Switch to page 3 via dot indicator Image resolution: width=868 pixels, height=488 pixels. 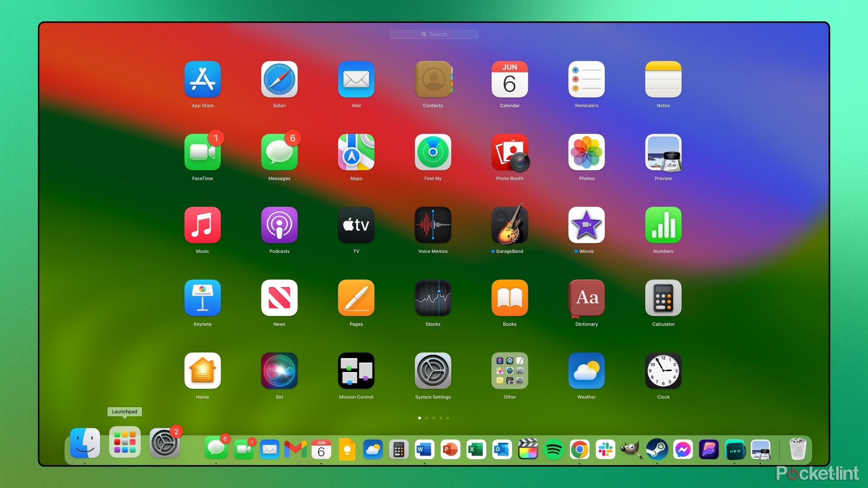pos(435,418)
